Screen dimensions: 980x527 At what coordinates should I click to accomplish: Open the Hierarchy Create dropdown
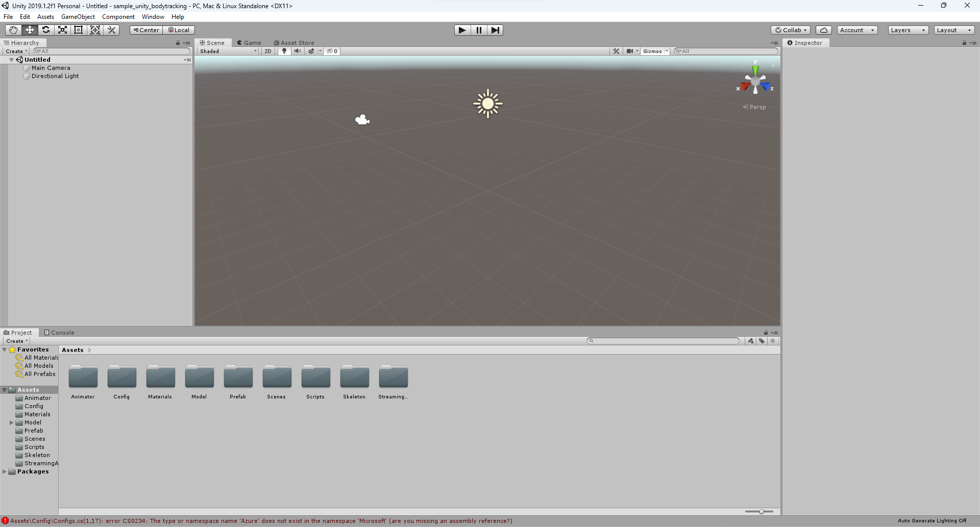point(16,51)
